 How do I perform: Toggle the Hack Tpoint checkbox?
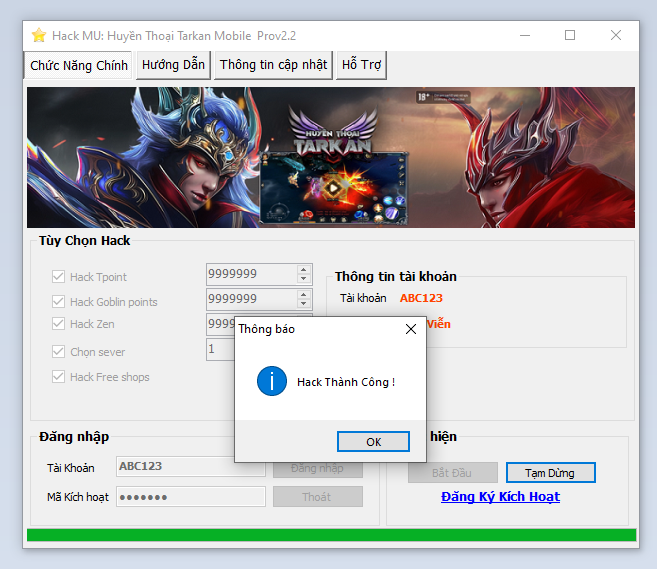point(58,277)
